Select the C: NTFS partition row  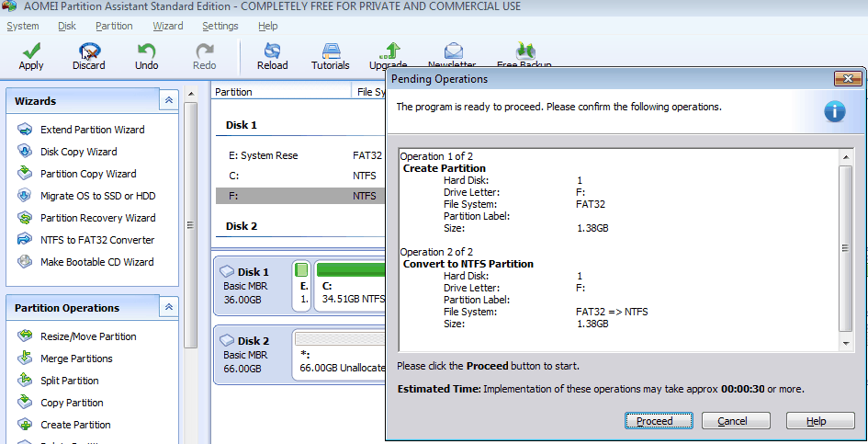pos(300,176)
